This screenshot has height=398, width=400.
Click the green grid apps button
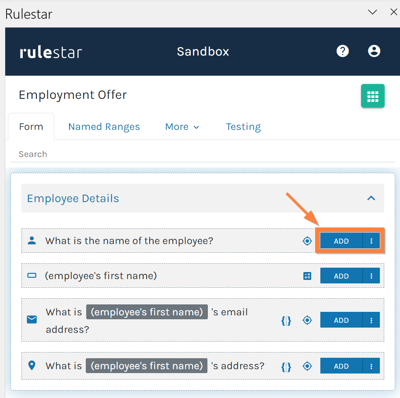point(373,96)
